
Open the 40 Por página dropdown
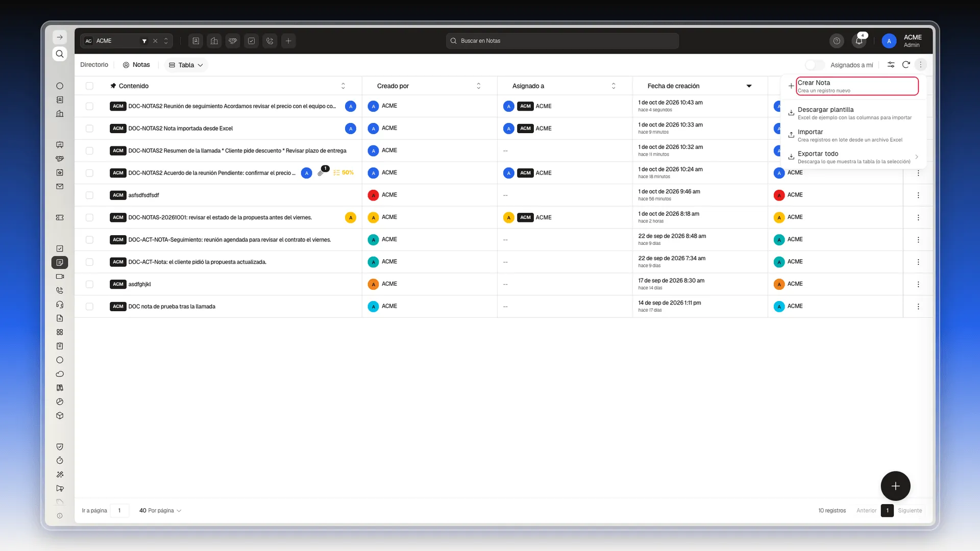(x=160, y=511)
